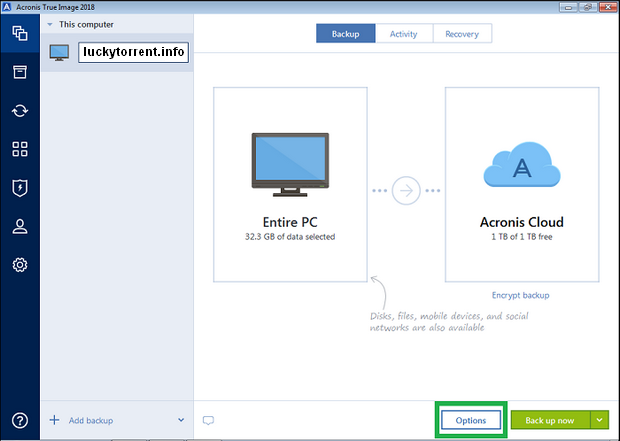Select the Acronis Cloud destination

[x=522, y=185]
